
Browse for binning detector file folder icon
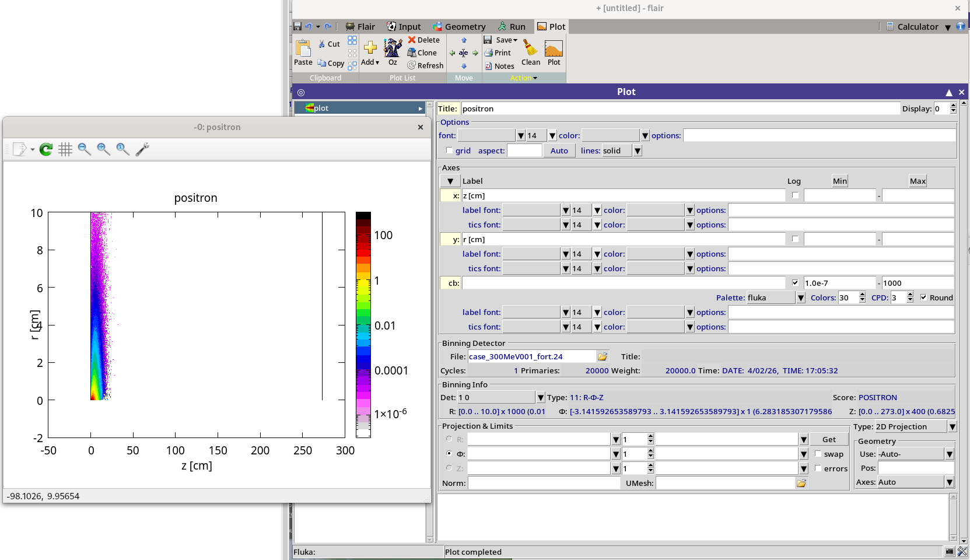[603, 356]
